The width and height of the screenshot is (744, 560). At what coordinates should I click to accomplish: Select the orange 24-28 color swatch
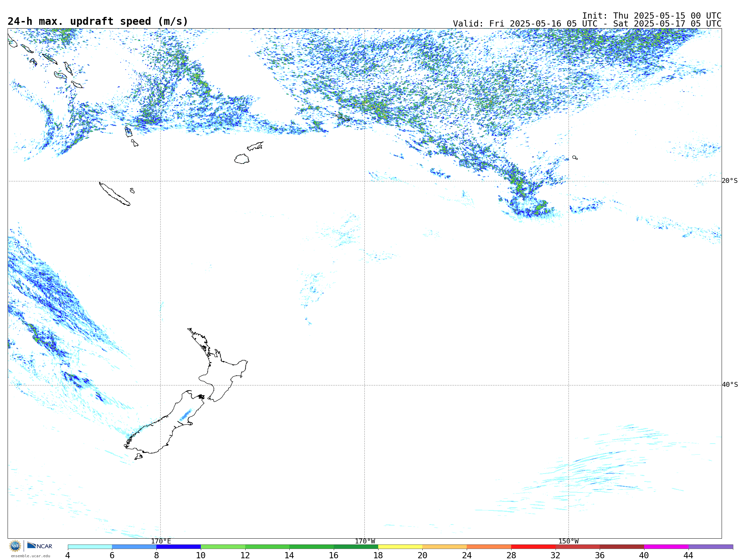(489, 547)
